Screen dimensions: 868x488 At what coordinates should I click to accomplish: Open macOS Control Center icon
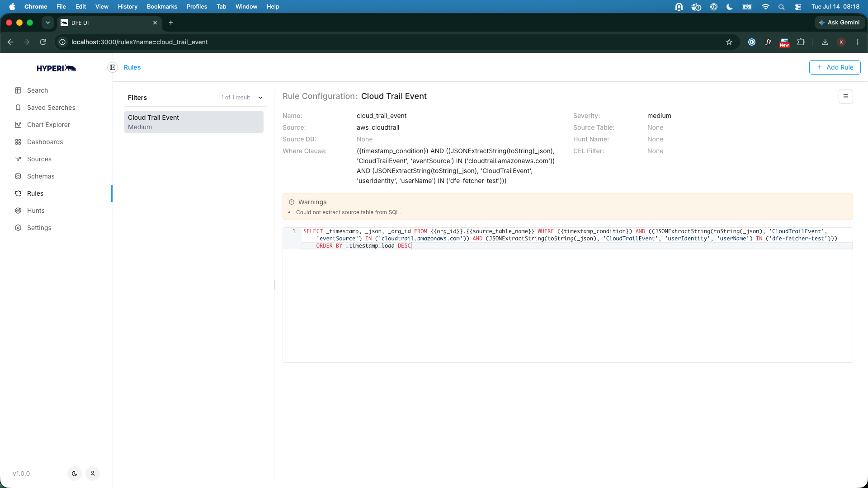pos(798,7)
